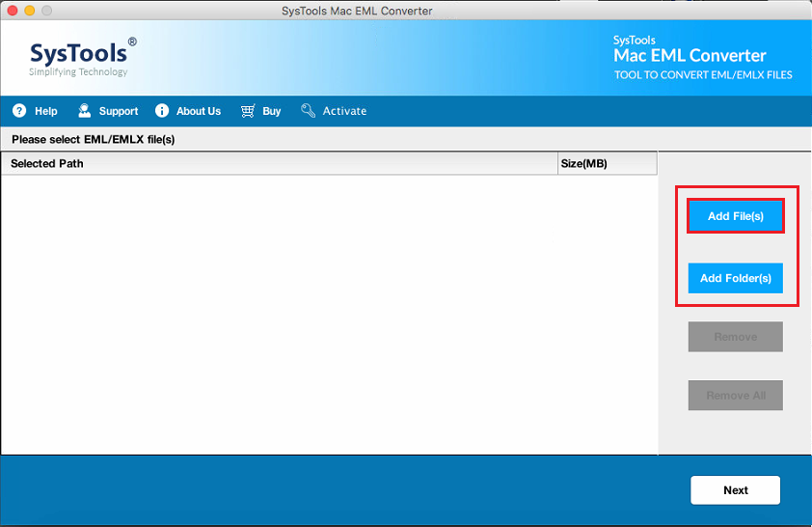Click the Help question mark icon
The width and height of the screenshot is (812, 527).
coord(19,111)
